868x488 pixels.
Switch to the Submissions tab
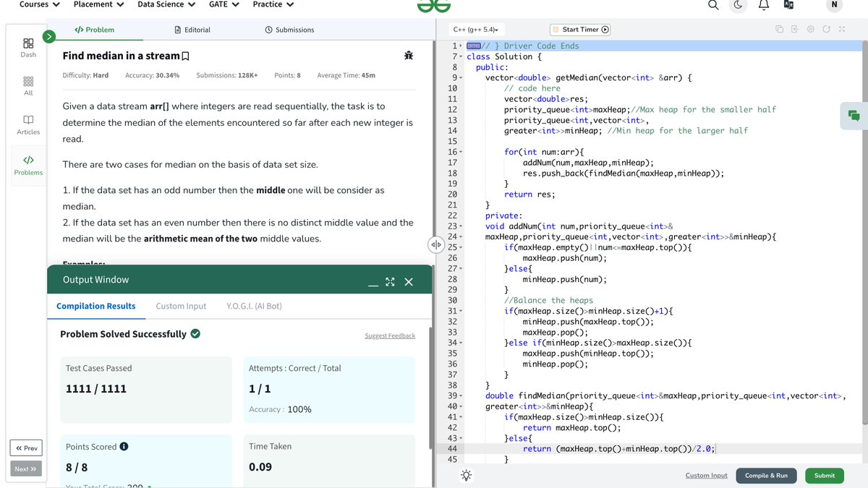(x=289, y=30)
